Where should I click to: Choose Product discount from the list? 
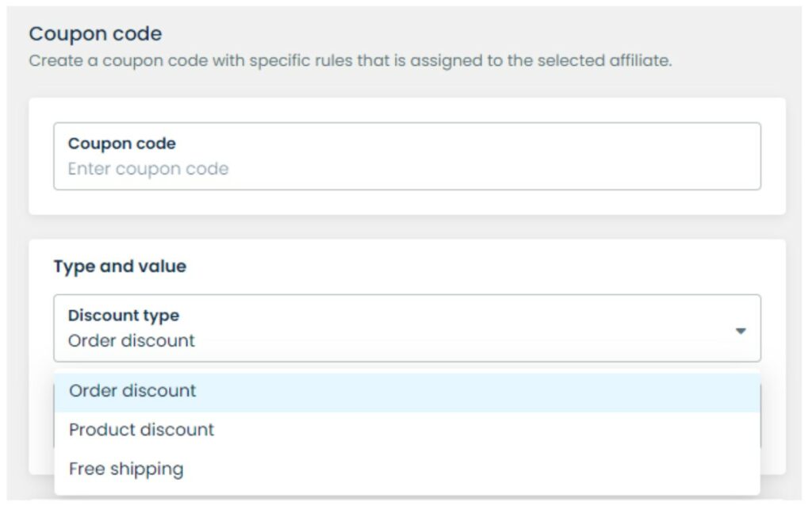[141, 430]
